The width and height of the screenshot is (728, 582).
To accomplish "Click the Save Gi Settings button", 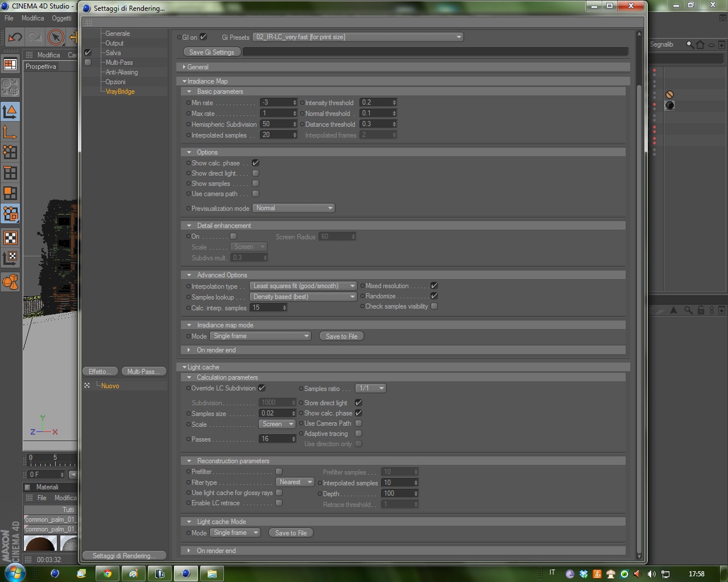I will tap(212, 52).
